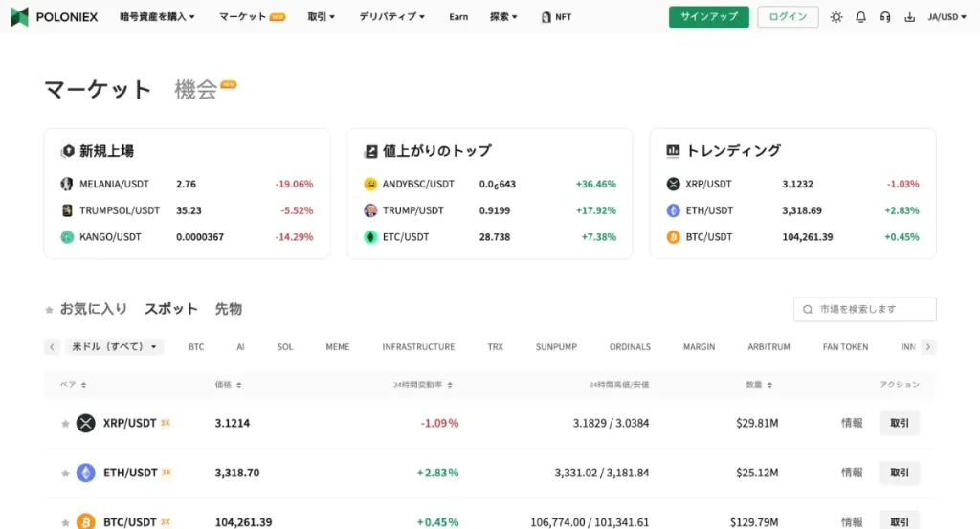This screenshot has height=529, width=980.
Task: Open Earn nav item
Action: [458, 17]
